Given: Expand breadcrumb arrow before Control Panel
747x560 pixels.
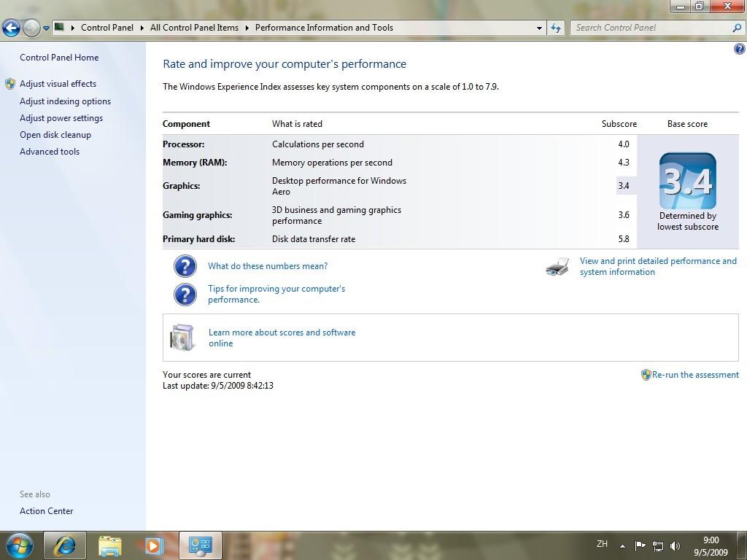Looking at the screenshot, I should (73, 28).
